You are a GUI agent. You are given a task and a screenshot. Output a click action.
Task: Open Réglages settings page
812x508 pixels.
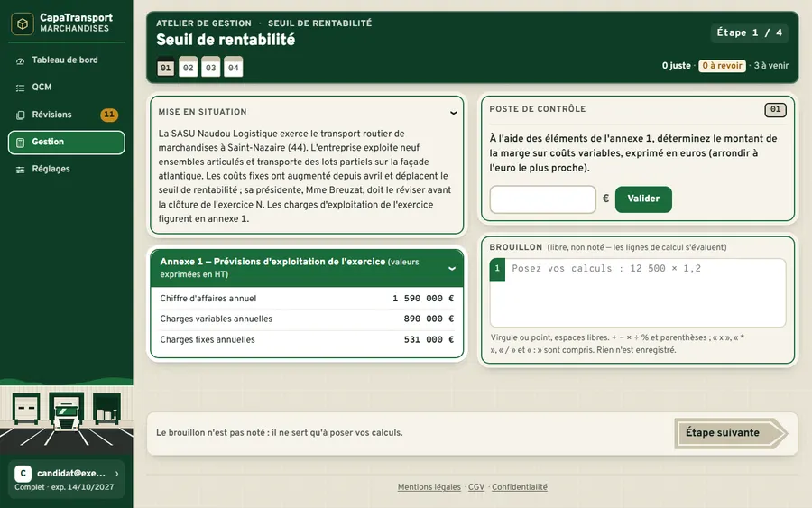(66, 169)
